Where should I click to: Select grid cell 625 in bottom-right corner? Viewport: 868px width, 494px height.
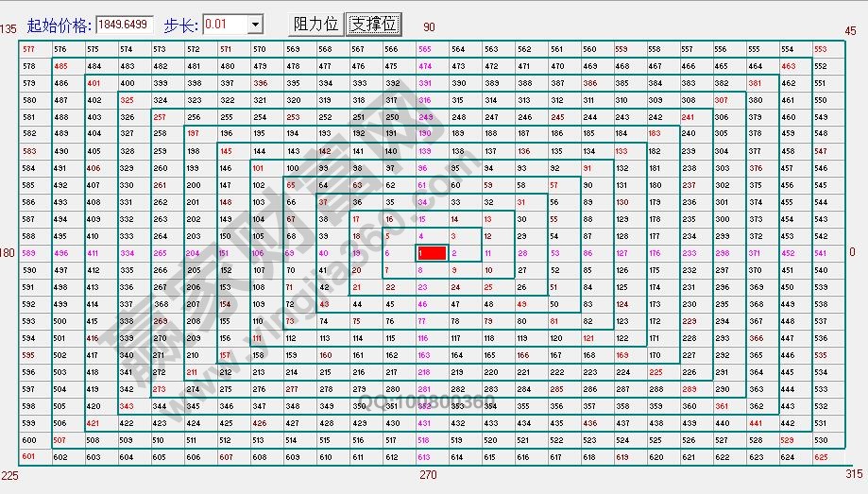[820, 457]
